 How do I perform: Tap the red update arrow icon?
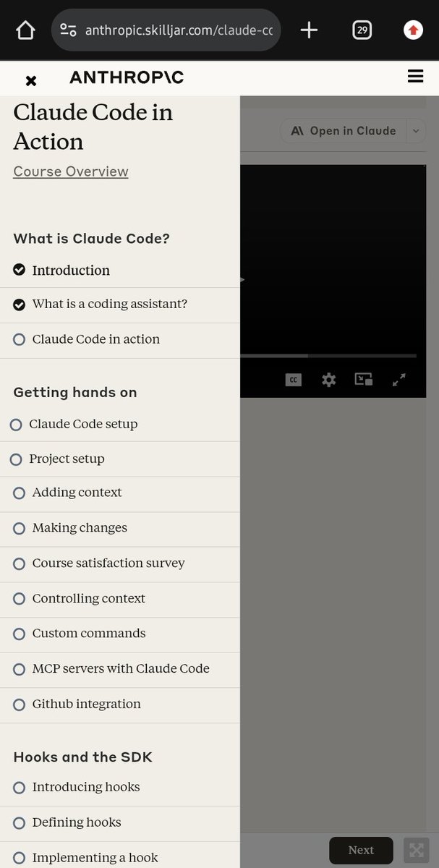pos(413,30)
